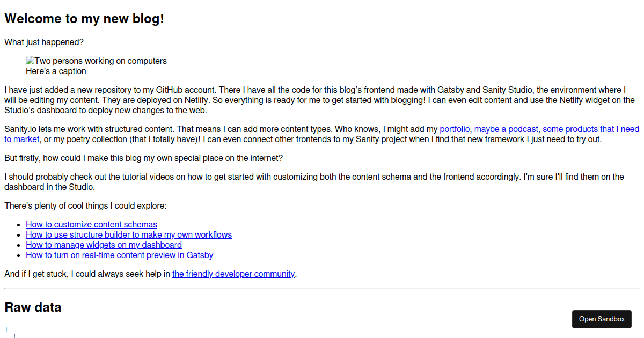Image resolution: width=644 pixels, height=338 pixels.
Task: Follow the real-time content preview in Gatsby link
Action: point(119,255)
